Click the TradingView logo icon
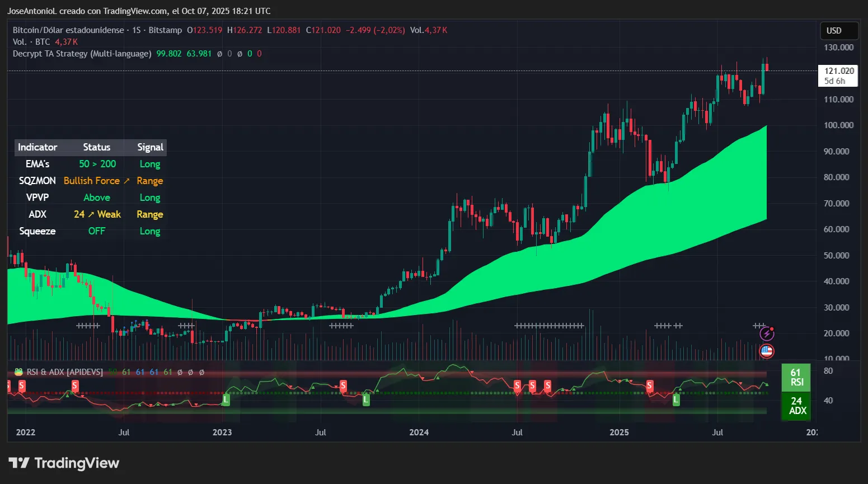 pos(19,463)
